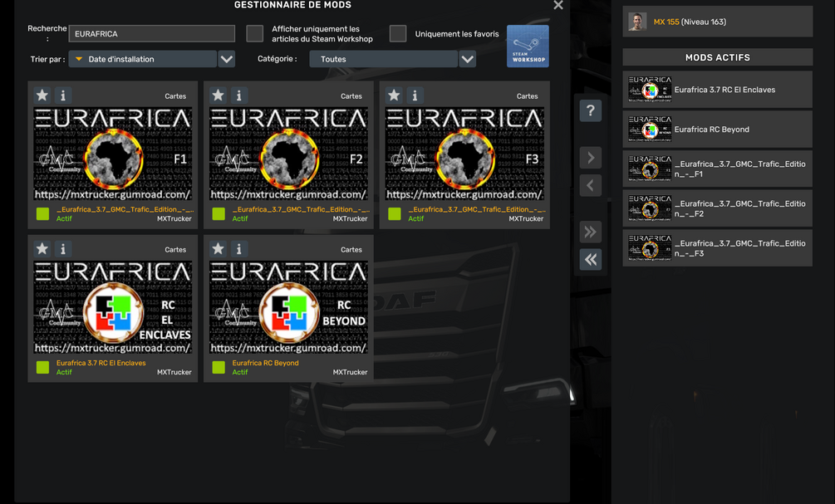Select the Eurafrica F3 mod thumbnail
This screenshot has width=835, height=504.
coord(464,154)
